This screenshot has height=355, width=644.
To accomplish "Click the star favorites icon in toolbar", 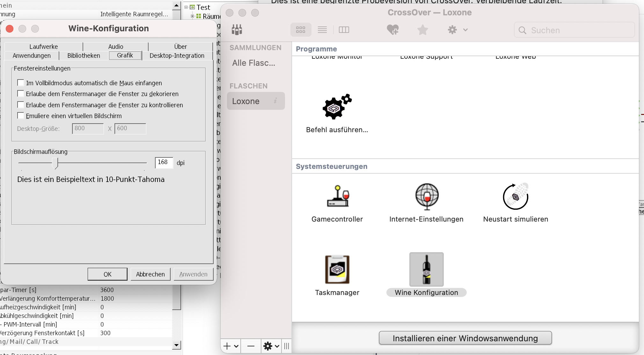I will tap(422, 30).
